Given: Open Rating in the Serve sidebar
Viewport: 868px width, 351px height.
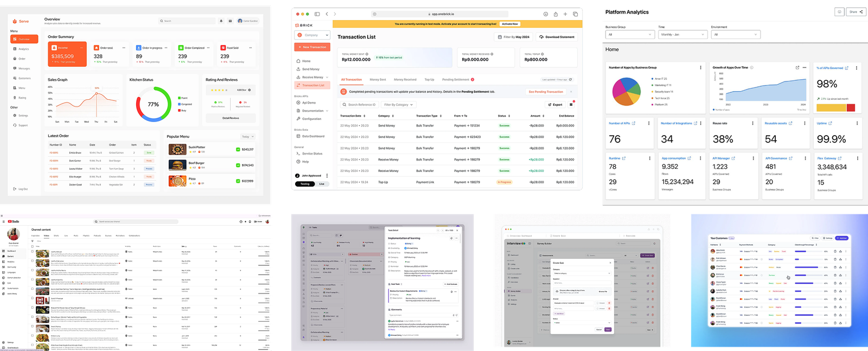Looking at the screenshot, I should (20, 98).
